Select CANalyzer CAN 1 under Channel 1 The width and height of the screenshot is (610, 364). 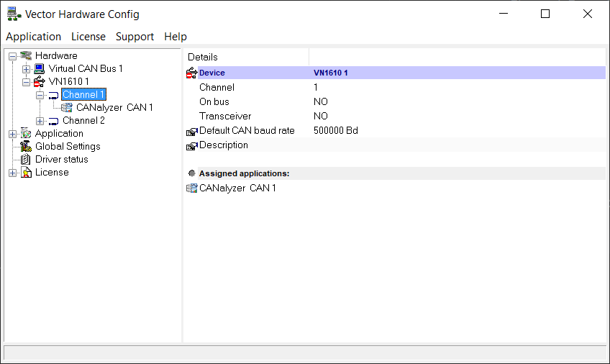pos(114,107)
